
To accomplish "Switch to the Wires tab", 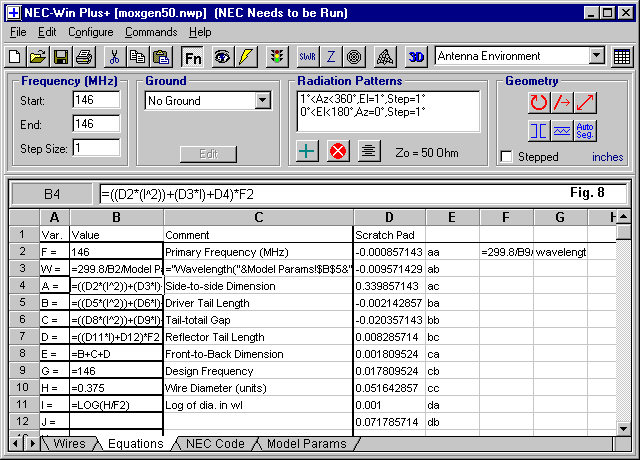I will click(x=69, y=444).
